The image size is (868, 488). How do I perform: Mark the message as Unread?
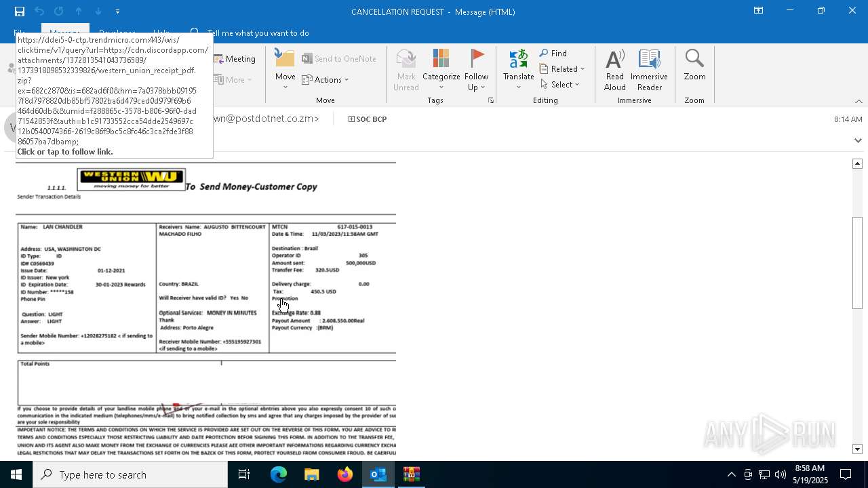pyautogui.click(x=406, y=70)
